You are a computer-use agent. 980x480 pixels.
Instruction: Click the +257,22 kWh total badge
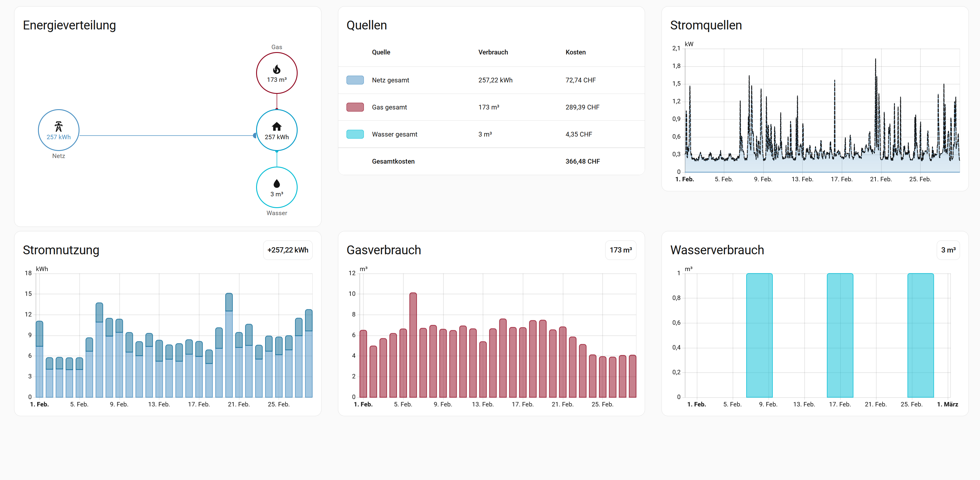(288, 250)
